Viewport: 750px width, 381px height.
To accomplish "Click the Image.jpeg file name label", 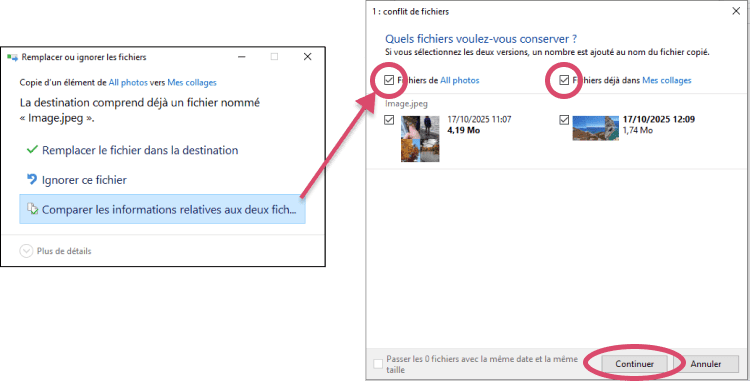I will pyautogui.click(x=406, y=103).
